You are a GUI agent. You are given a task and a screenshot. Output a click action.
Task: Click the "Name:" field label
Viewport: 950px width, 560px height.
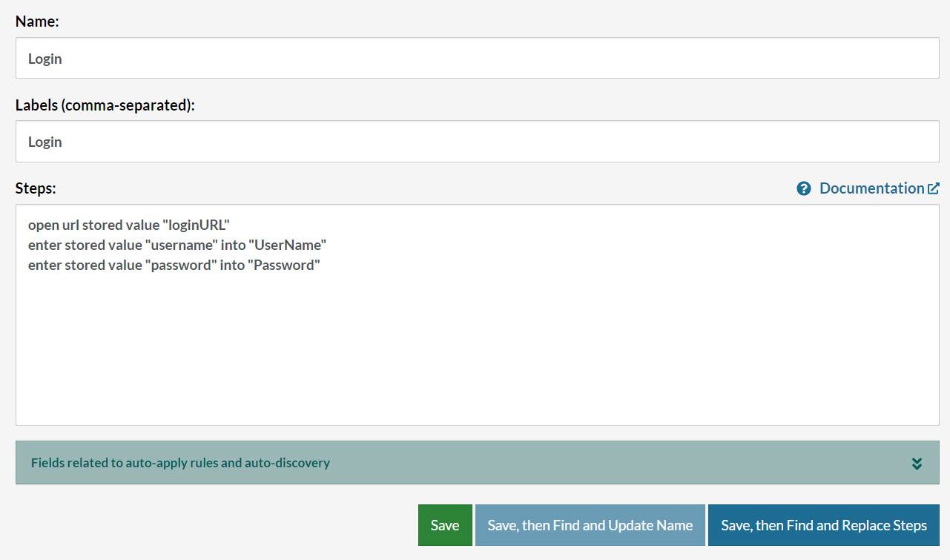37,22
